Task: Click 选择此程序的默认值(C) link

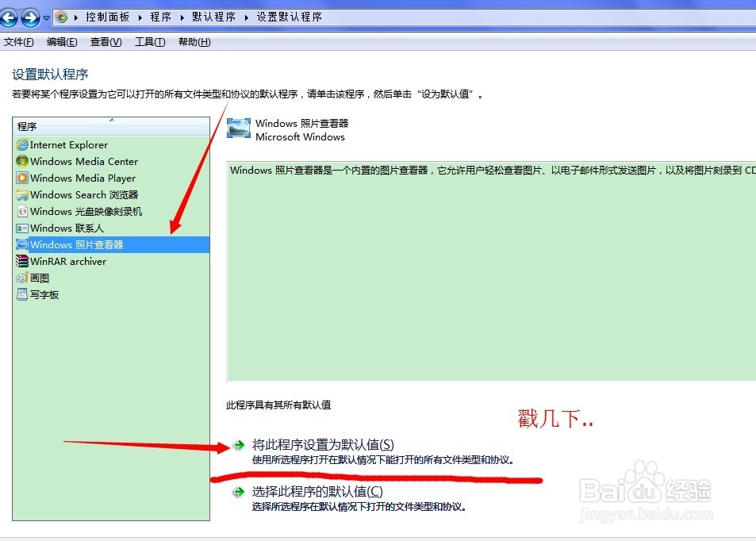Action: click(x=317, y=492)
